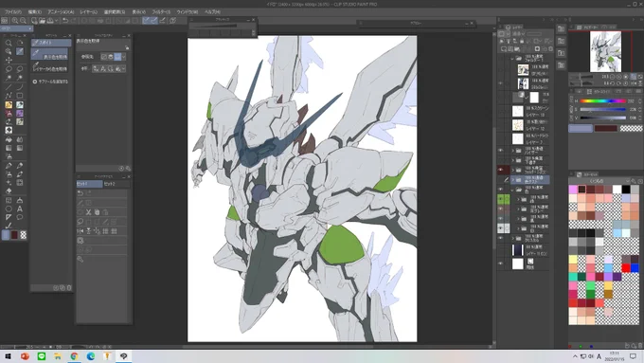This screenshot has height=363, width=644.
Task: Select 表示色を取得 sub tool
Action: pos(49,54)
